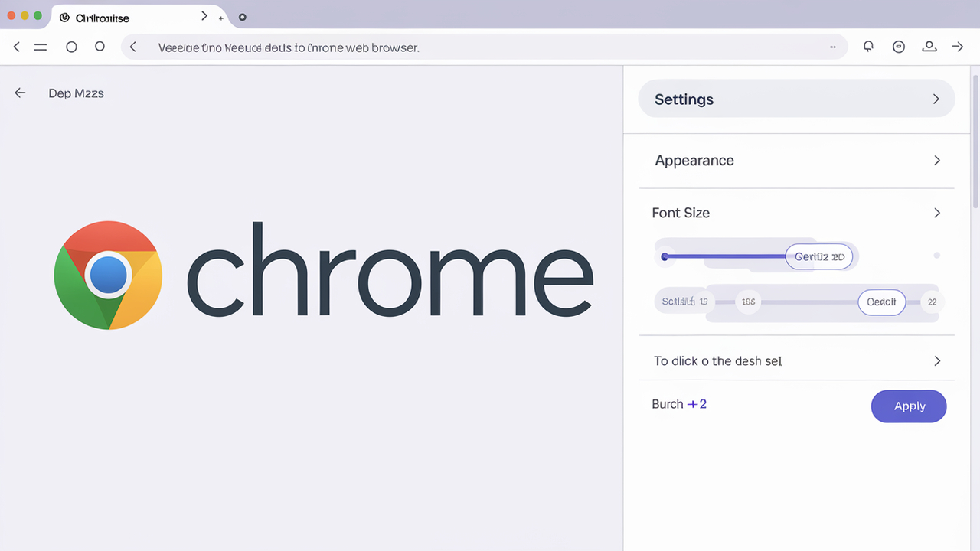Open the Font Size section
This screenshot has height=551, width=980.
point(796,213)
